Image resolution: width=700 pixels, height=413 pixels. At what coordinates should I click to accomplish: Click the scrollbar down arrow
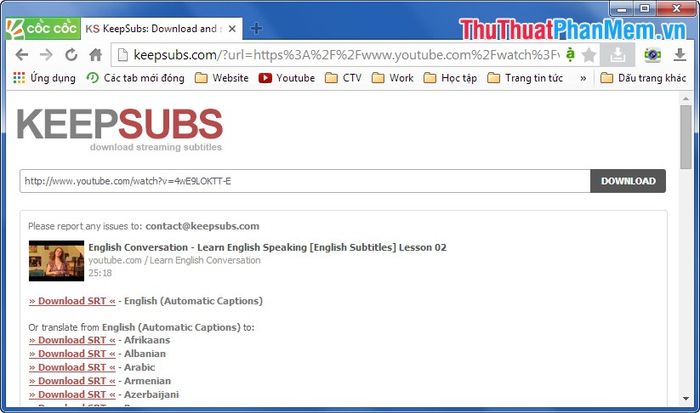(686, 398)
